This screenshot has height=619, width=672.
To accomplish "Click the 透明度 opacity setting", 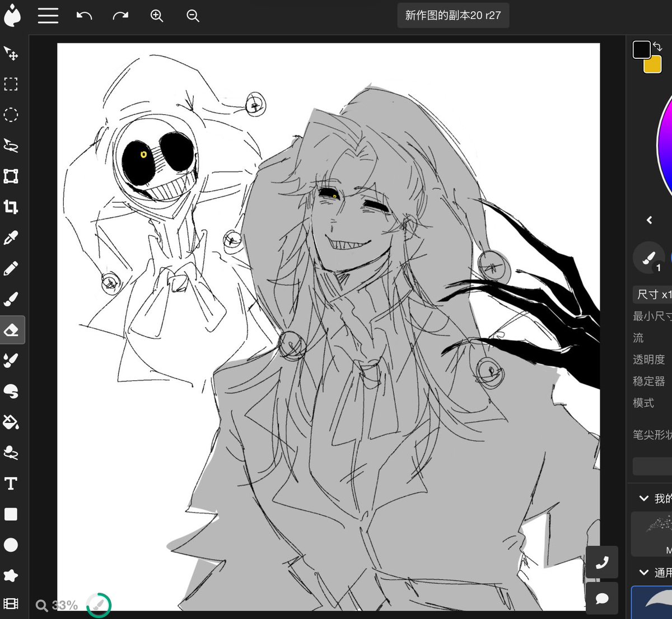I will tap(649, 360).
